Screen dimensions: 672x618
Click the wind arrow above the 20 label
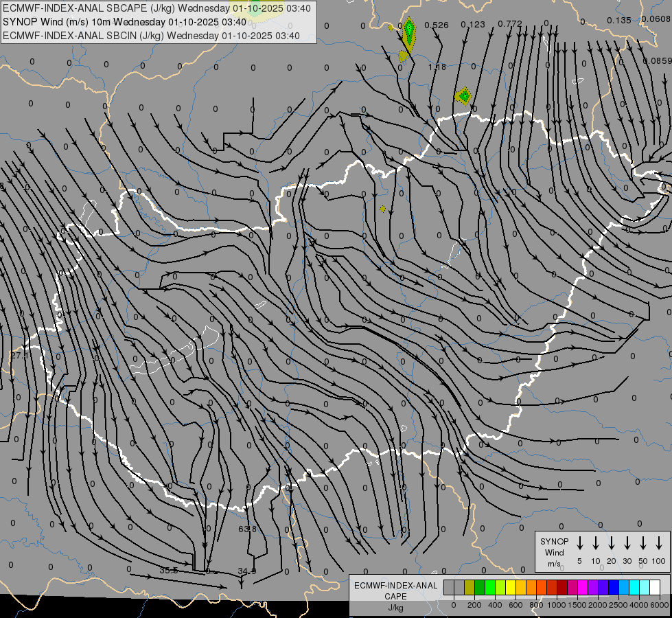click(x=611, y=543)
